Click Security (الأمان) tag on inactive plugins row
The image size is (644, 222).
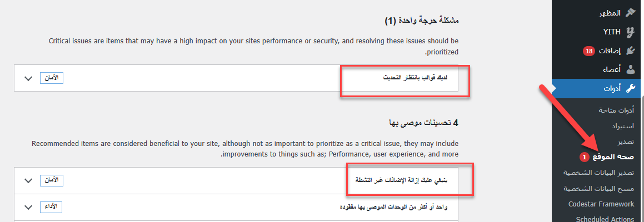pyautogui.click(x=51, y=180)
